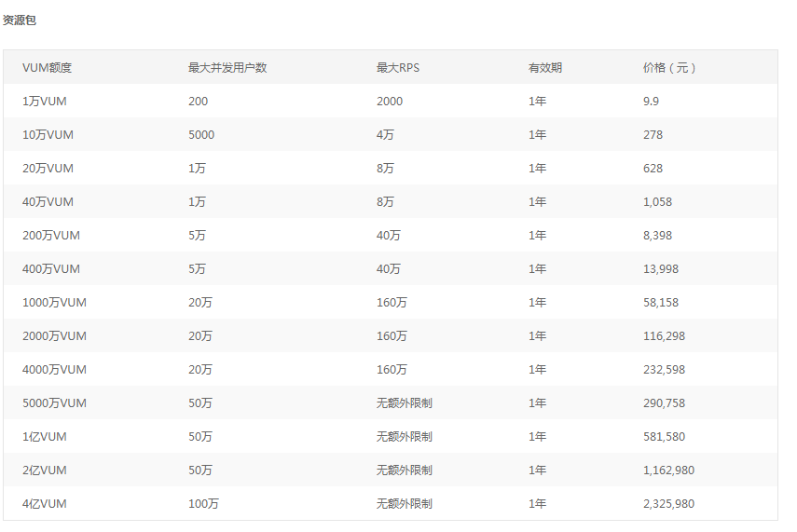Click the price 58,158
This screenshot has height=532, width=797.
pyautogui.click(x=661, y=302)
